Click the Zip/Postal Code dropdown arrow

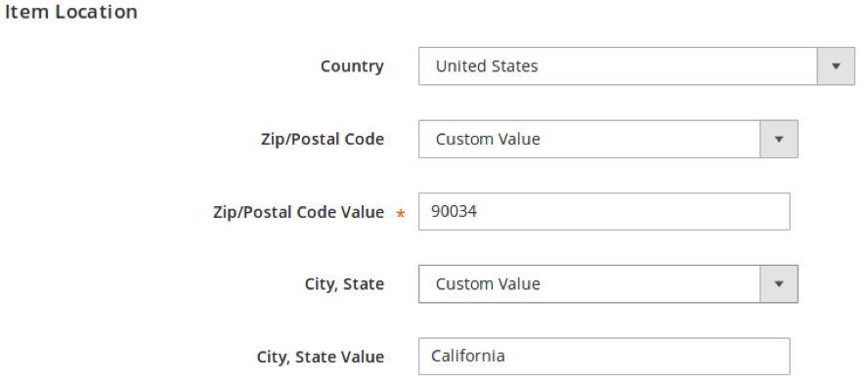779,139
